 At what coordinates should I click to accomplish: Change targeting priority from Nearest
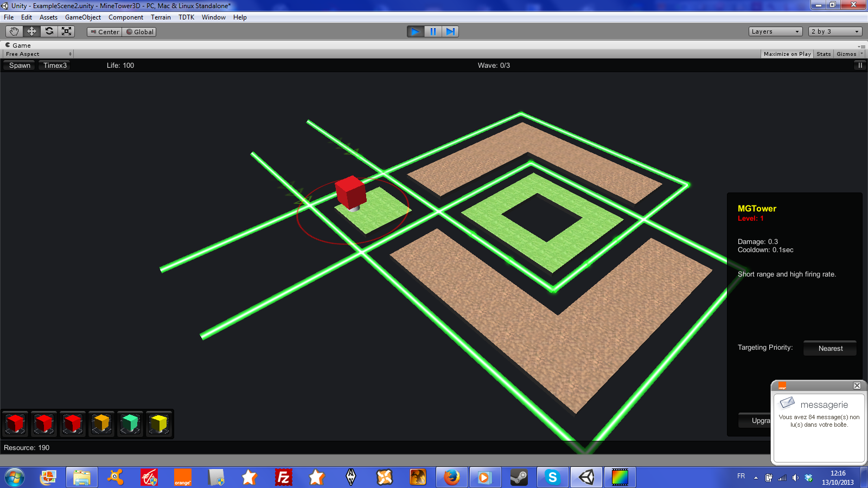(x=830, y=348)
